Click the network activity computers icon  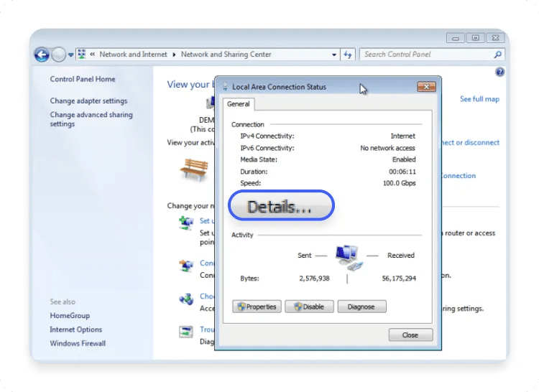(348, 258)
